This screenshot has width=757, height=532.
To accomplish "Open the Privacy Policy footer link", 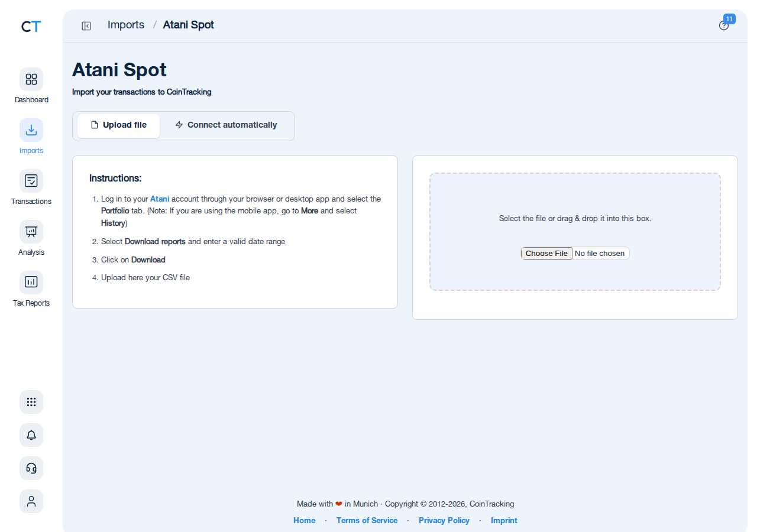I will coord(444,521).
